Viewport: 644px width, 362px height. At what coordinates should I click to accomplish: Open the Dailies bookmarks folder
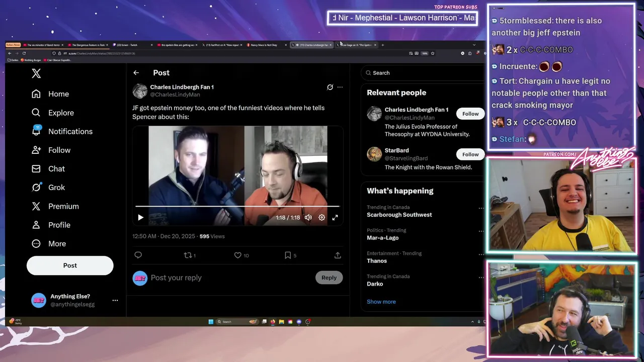pyautogui.click(x=13, y=60)
